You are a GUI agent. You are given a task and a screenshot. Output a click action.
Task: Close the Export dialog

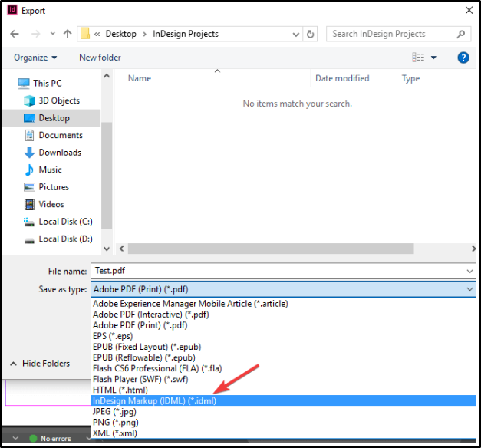click(x=469, y=11)
